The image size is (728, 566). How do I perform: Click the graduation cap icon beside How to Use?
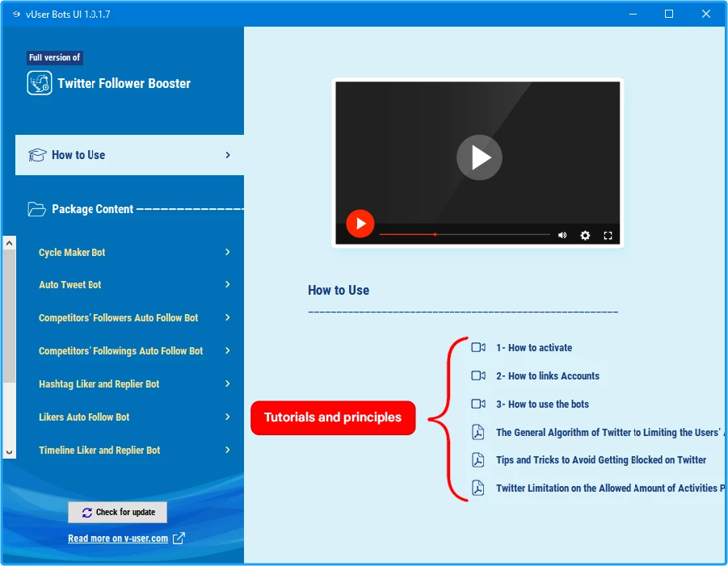coord(37,155)
